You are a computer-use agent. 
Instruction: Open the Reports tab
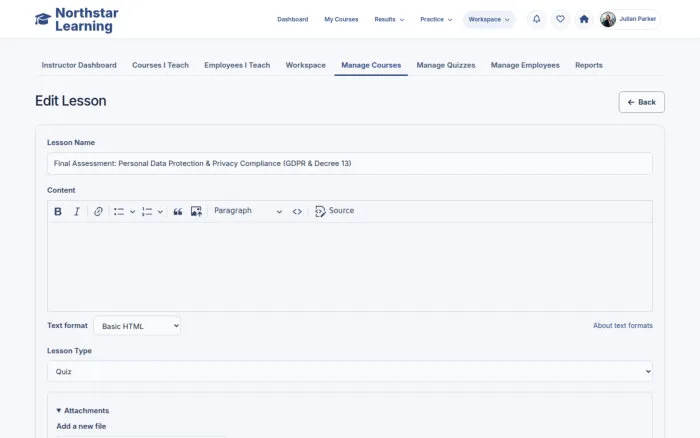click(x=589, y=65)
